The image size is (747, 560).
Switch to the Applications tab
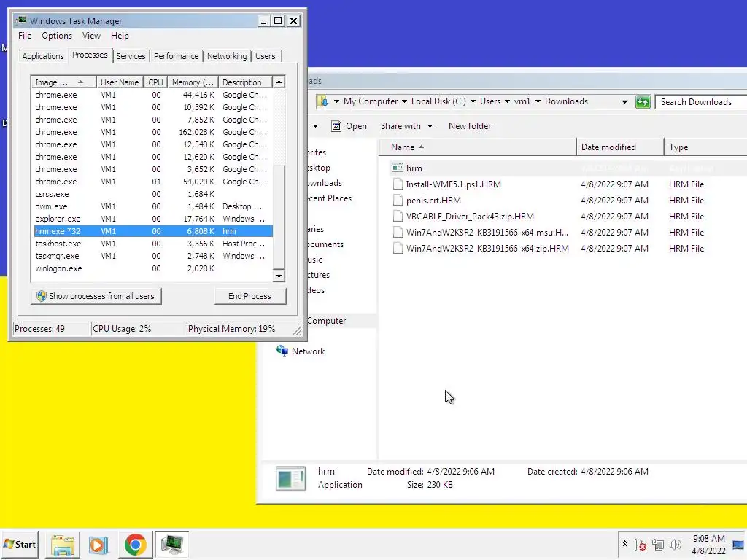tap(43, 56)
